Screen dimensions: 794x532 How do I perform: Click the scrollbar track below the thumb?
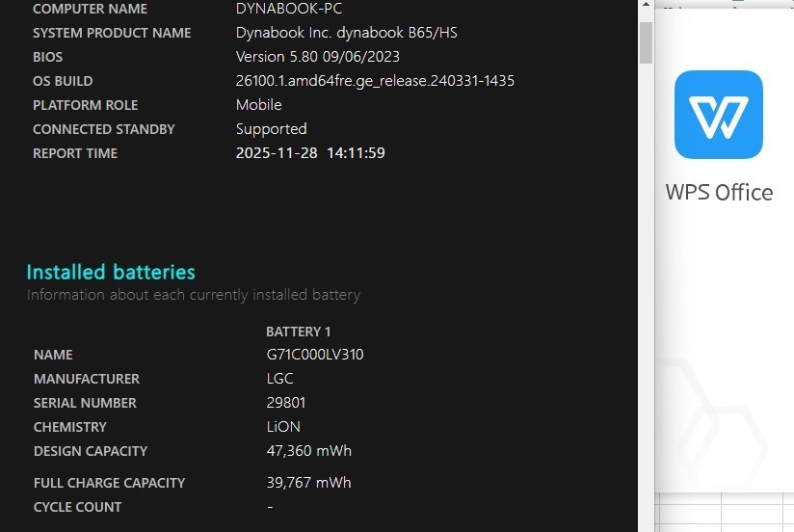coord(646,289)
